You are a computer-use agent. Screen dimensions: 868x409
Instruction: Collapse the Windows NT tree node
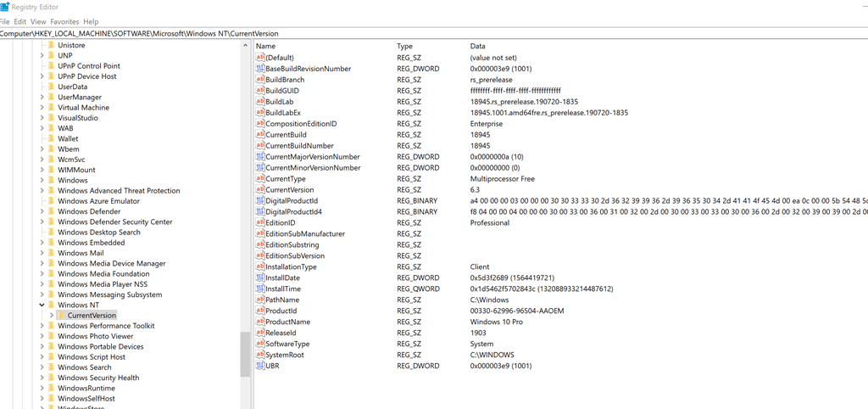[42, 305]
